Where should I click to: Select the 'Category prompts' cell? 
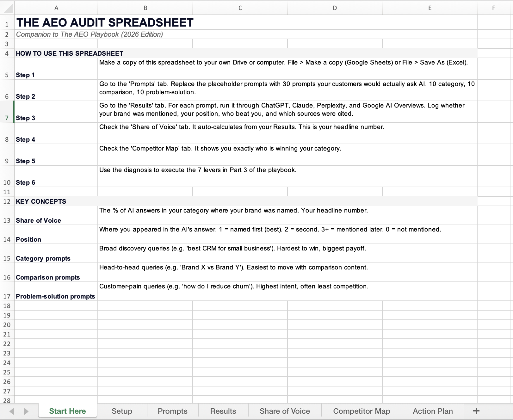tap(56, 253)
